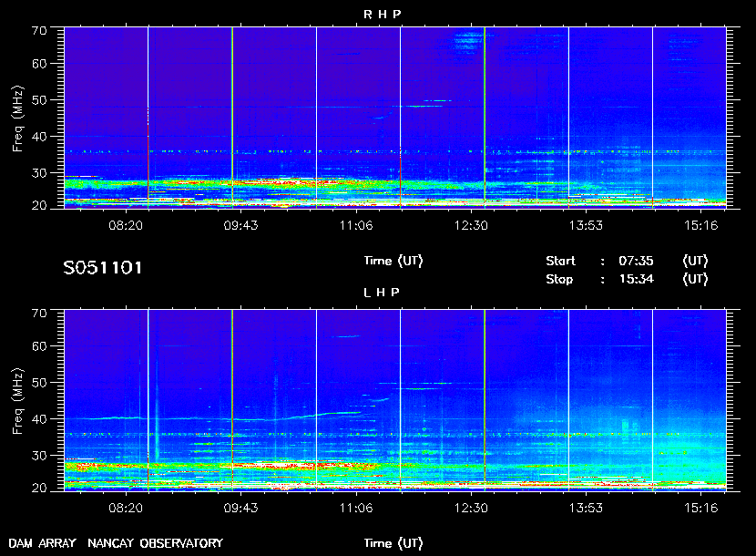This screenshot has width=756, height=556.
Task: Click inside the LHP spectrogram plot
Action: point(395,400)
